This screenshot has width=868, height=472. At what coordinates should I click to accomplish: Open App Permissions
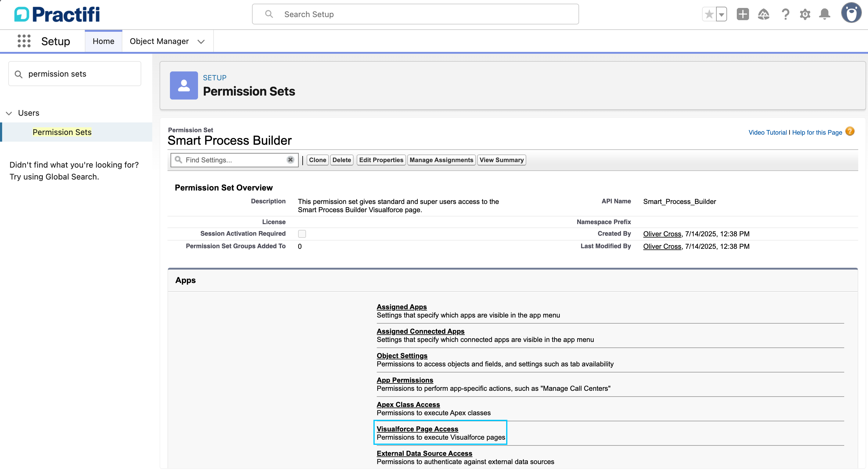tap(405, 380)
